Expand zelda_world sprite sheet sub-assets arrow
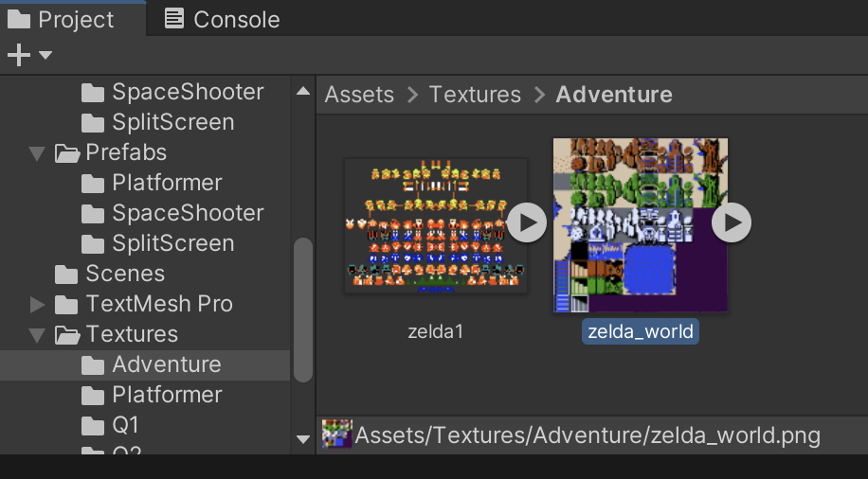Screen dimensions: 868x479 [x=731, y=223]
